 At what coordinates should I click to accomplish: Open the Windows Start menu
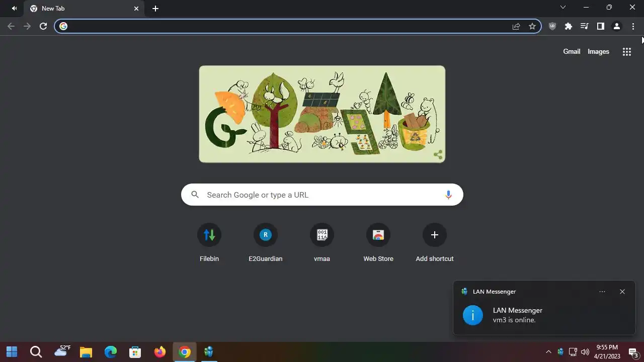click(12, 352)
